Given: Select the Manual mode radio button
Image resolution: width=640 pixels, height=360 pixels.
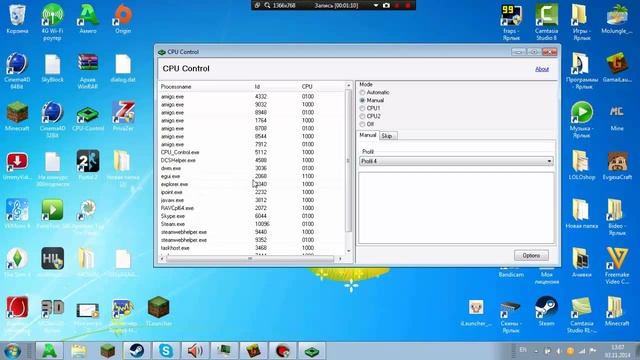Looking at the screenshot, I should point(362,100).
